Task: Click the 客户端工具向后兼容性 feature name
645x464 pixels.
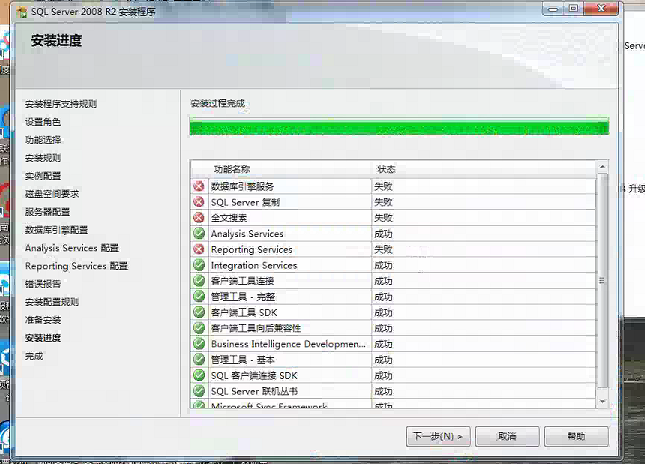Action: coord(256,328)
